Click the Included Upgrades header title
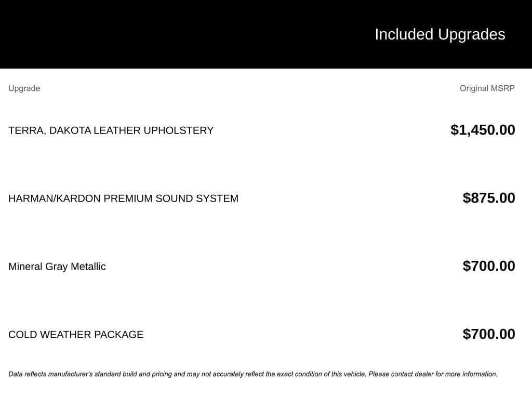Screen dimensions: 532x399 440,35
